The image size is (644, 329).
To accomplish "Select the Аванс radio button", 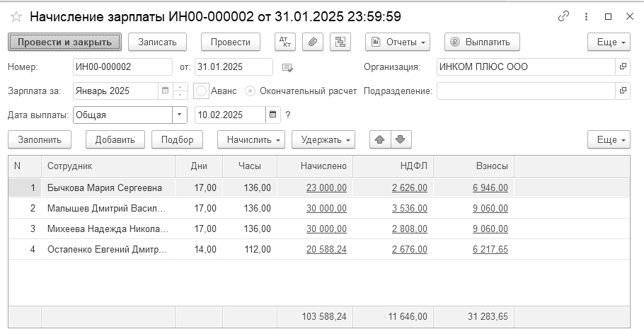I will (x=201, y=91).
